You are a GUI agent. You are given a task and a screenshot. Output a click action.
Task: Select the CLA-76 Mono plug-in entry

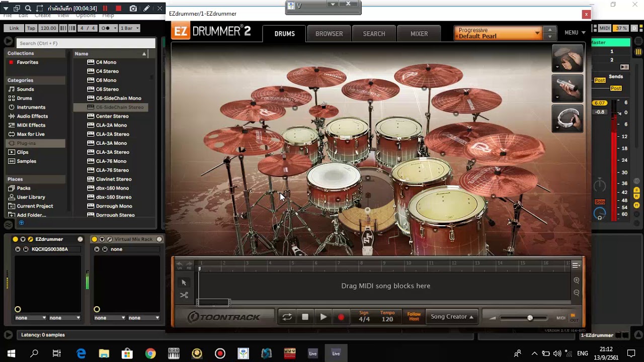[x=111, y=161]
